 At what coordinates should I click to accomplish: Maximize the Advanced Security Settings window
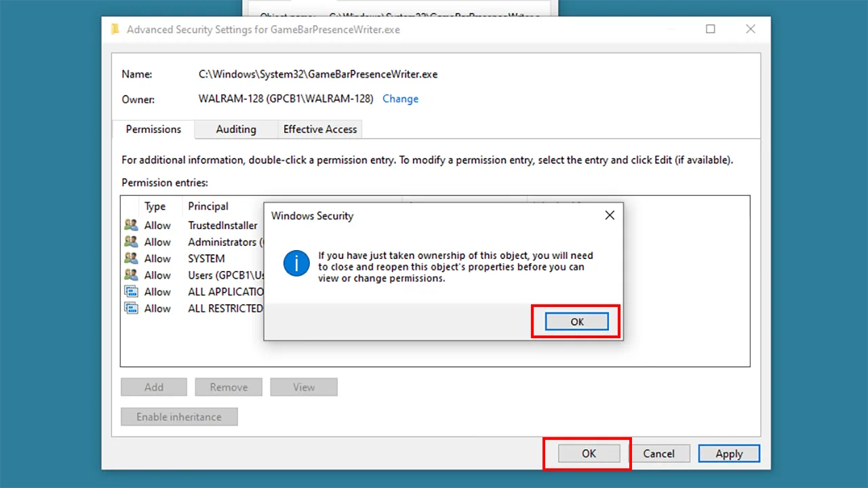click(711, 29)
